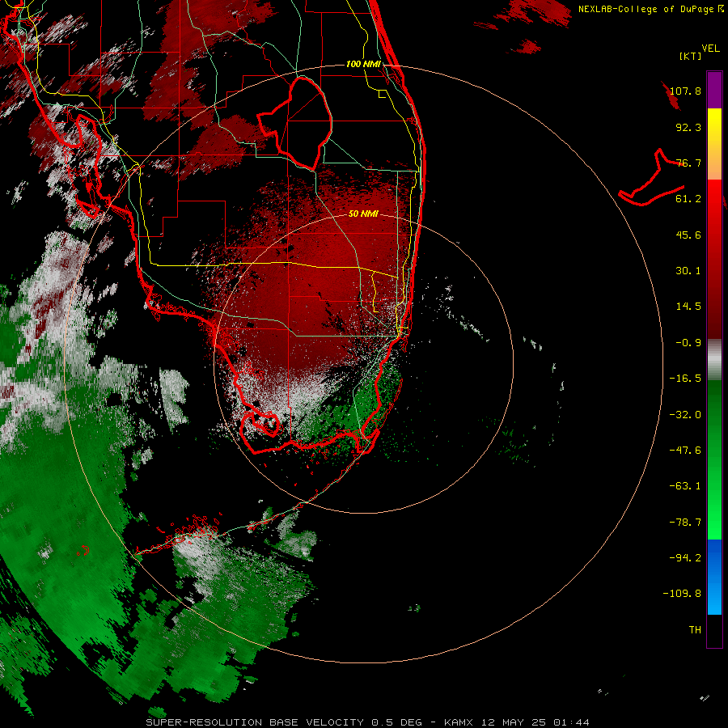Select the 107.8 velocity scale value
Image resolution: width=728 pixels, height=728 pixels.
[685, 91]
